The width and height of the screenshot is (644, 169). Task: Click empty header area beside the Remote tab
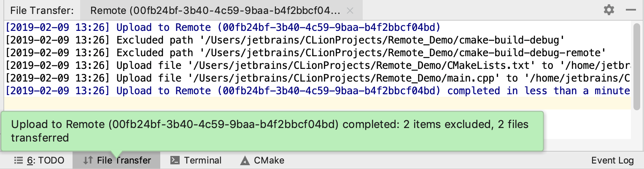464,10
